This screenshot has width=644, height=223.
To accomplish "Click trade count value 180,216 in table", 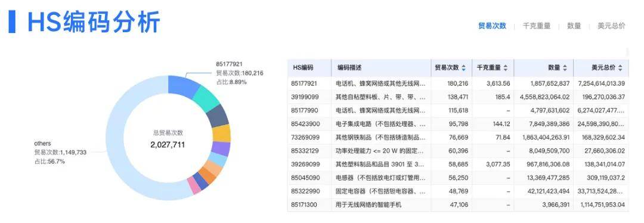I will 457,83.
